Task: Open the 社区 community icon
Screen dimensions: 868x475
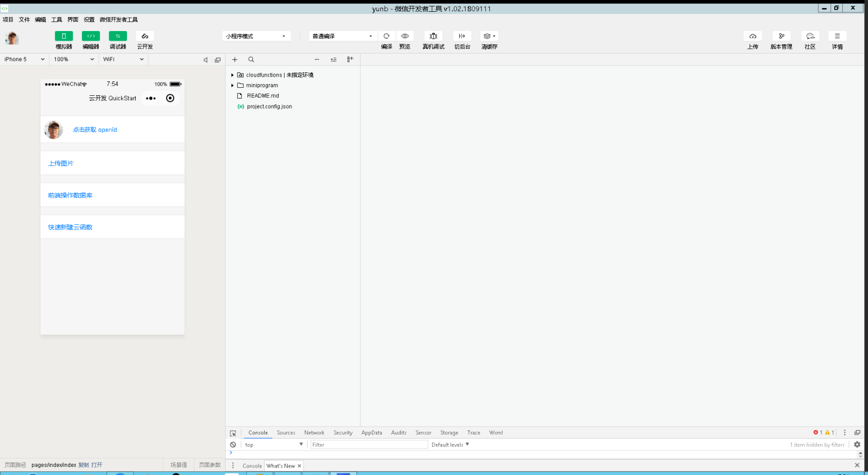Action: [810, 36]
